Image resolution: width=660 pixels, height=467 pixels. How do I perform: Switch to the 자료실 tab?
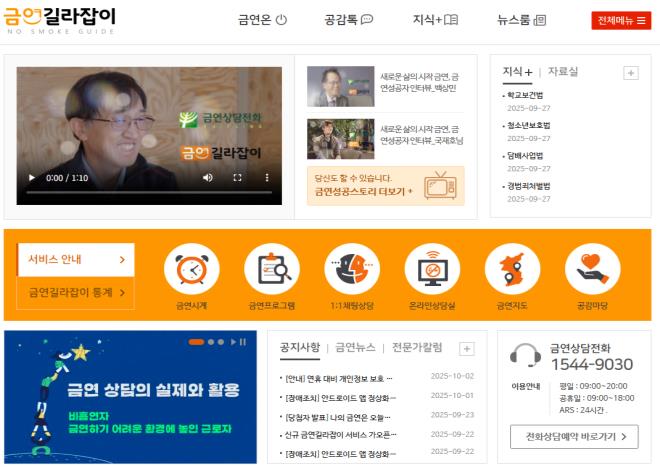coord(562,72)
